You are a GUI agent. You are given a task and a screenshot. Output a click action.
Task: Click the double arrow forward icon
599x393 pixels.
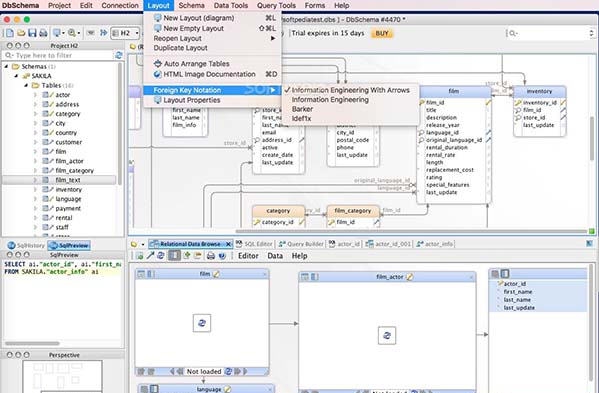[x=103, y=33]
